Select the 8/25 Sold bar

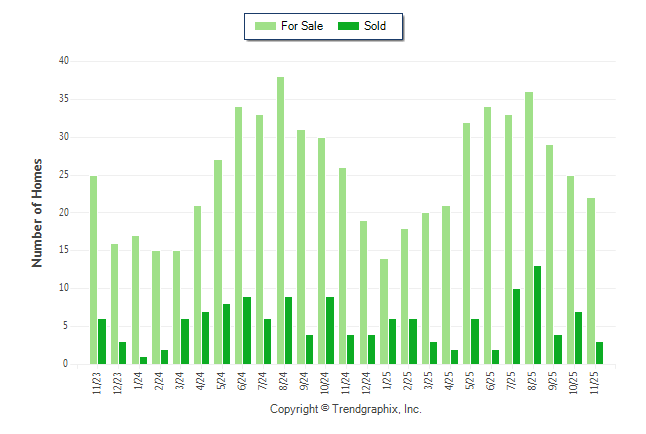pyautogui.click(x=537, y=315)
